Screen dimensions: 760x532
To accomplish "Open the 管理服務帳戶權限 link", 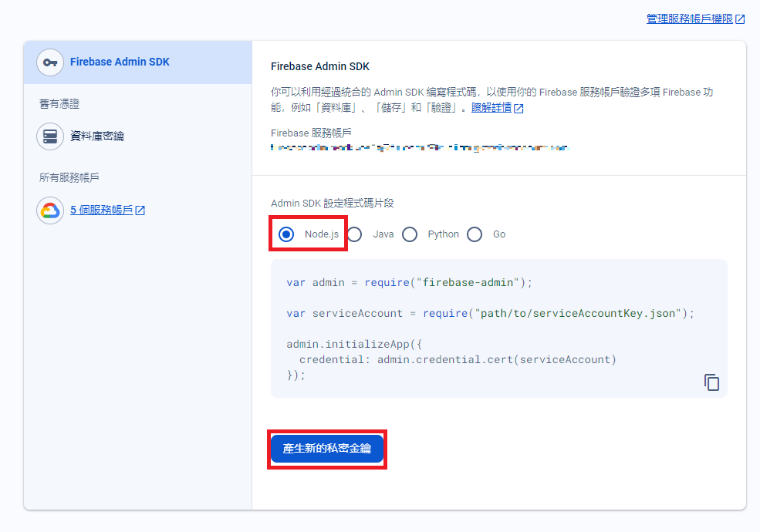I will (689, 19).
